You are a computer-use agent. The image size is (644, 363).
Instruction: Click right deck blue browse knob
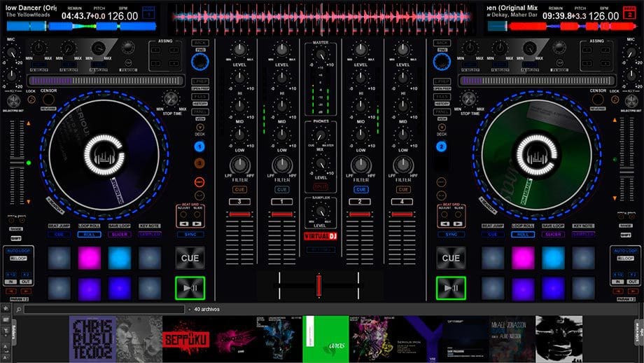(x=442, y=62)
